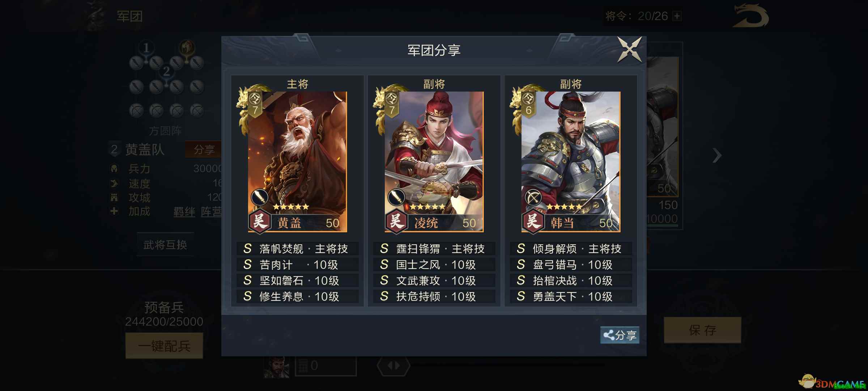
Task: Select the 落帆焚舰 主将技 skill row
Action: pyautogui.click(x=297, y=249)
